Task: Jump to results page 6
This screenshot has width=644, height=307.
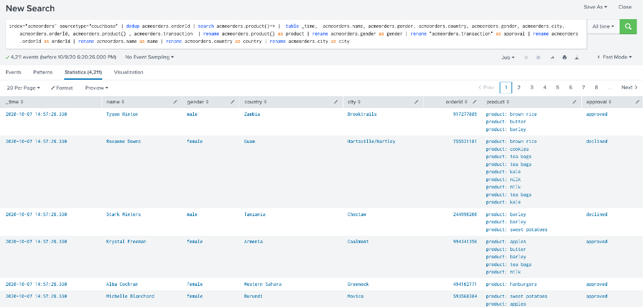Action: [570, 88]
